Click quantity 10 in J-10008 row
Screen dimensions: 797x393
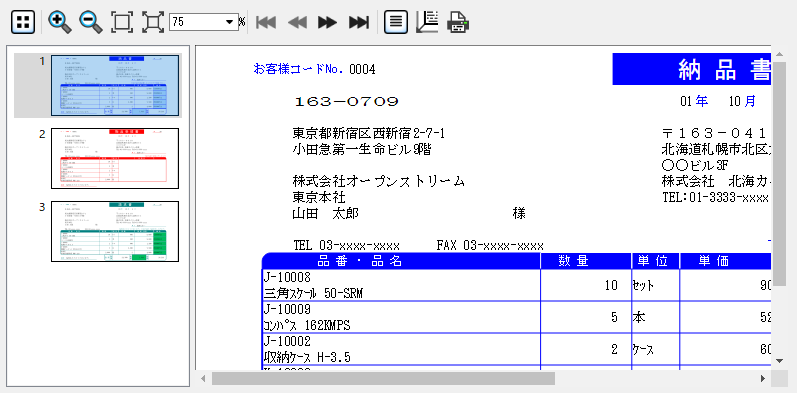click(x=611, y=286)
